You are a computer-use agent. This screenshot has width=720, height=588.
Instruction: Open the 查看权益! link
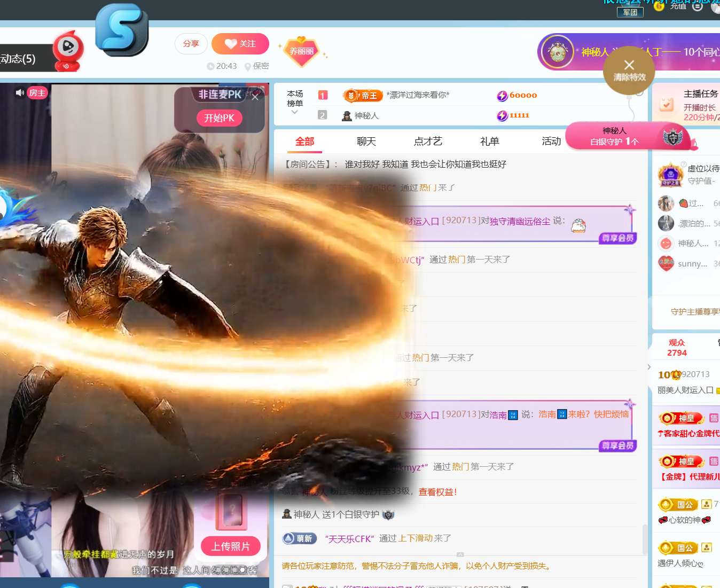(437, 492)
